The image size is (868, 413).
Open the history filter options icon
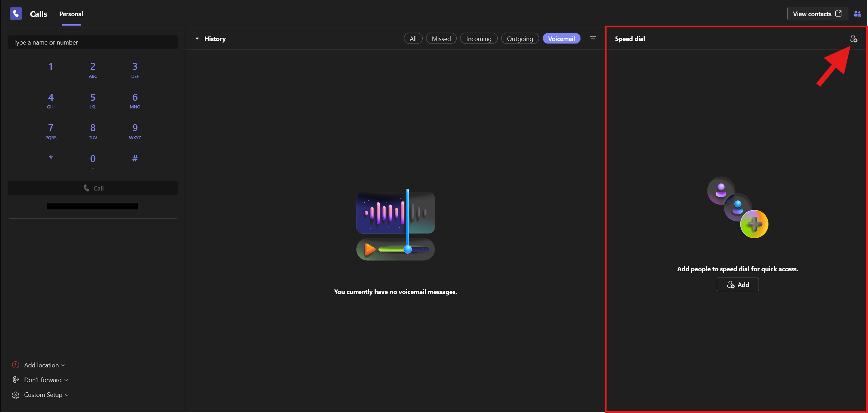[x=593, y=39]
